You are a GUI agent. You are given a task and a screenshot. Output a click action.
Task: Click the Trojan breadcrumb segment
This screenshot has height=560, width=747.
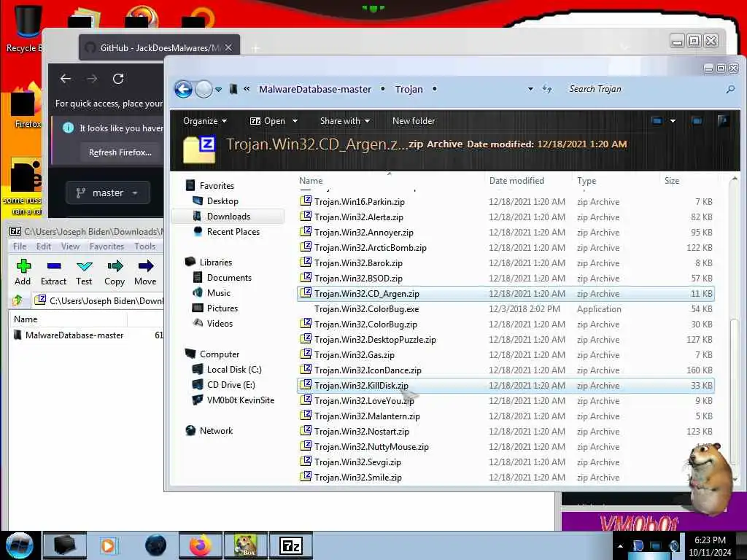tap(409, 89)
